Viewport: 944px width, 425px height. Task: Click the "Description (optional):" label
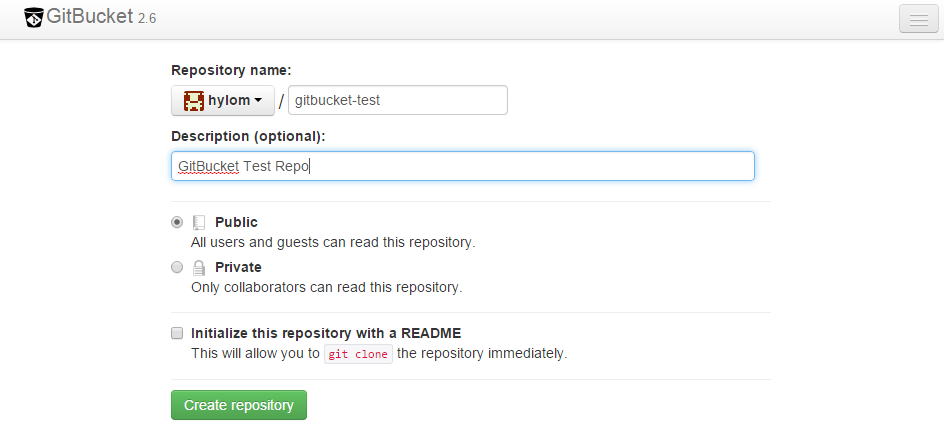pos(248,135)
